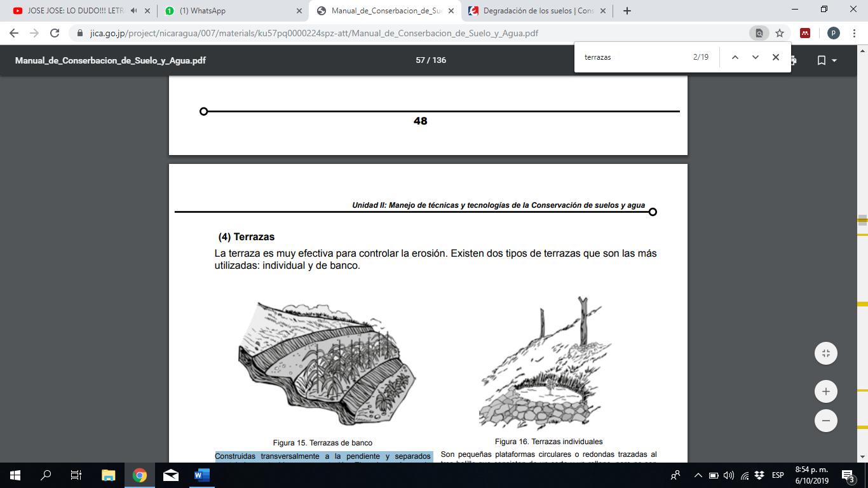Open Task View on the taskbar
The height and width of the screenshot is (488, 868).
click(x=76, y=475)
